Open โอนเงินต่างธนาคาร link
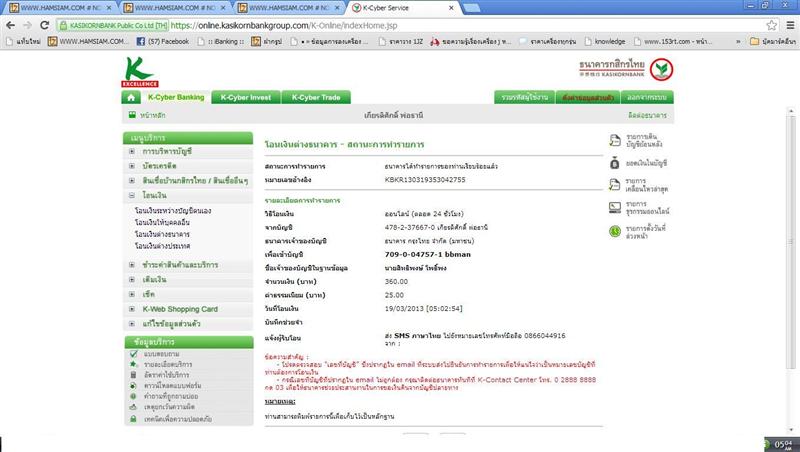Viewport: 800px width, 452px height. (x=162, y=234)
